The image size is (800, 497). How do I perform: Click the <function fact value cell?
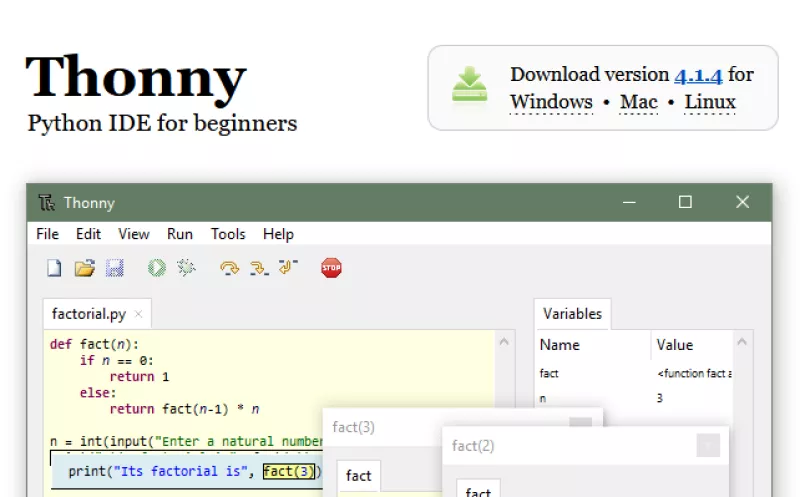click(694, 374)
